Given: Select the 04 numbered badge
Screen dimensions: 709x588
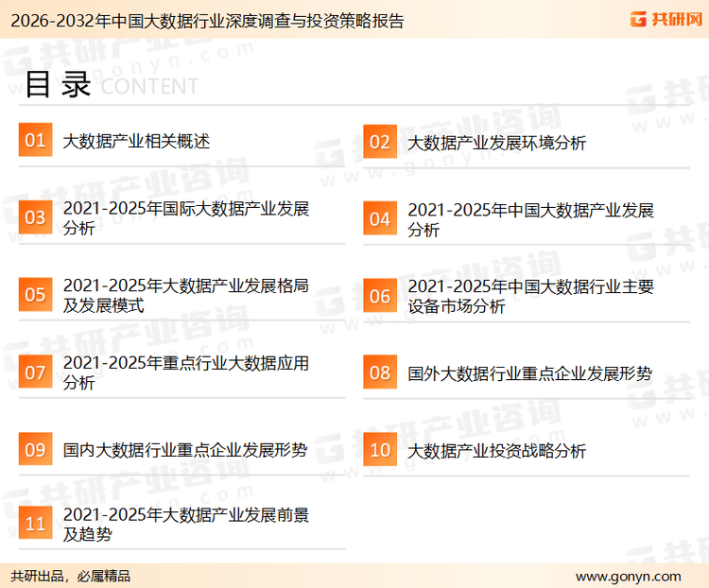Looking at the screenshot, I should coord(380,218).
